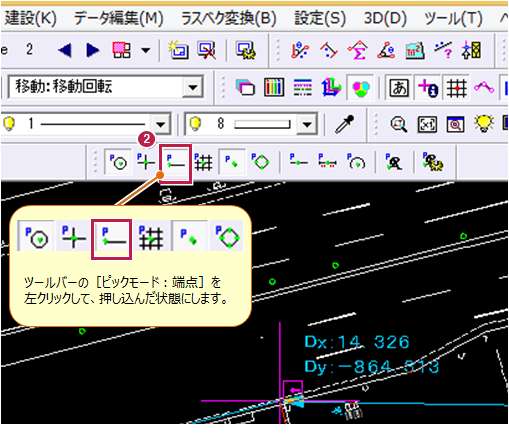Click the blue left arrow previous page
The image size is (509, 440).
(65, 51)
